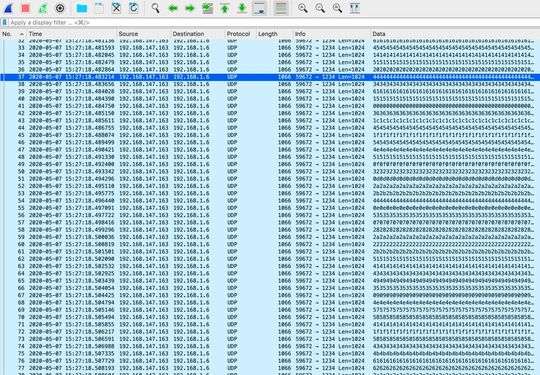Click data 575757 cell of packet 69
The image size is (540, 375).
tap(454, 310)
